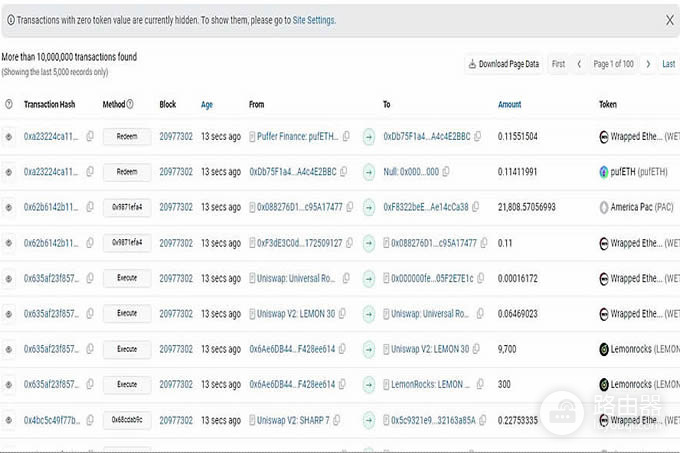Open transaction 0x62b6142b11 in America Pac row
This screenshot has width=680, height=453.
click(x=51, y=208)
